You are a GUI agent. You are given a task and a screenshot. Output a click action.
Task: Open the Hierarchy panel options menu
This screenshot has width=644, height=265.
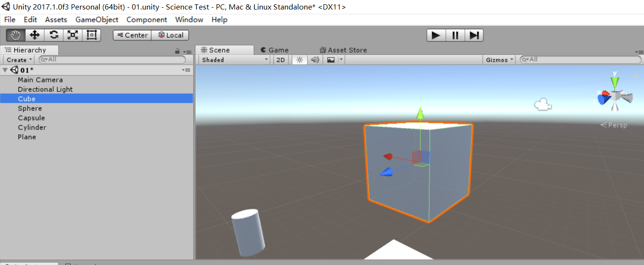(187, 51)
